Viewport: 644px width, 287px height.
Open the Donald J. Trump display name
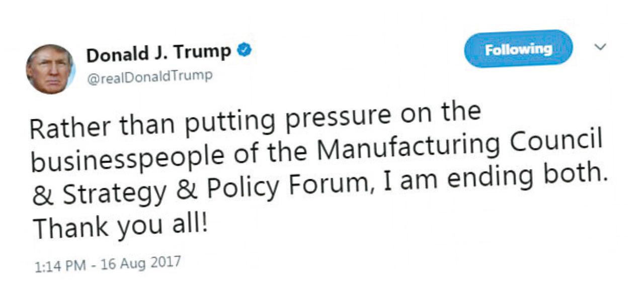click(x=158, y=53)
